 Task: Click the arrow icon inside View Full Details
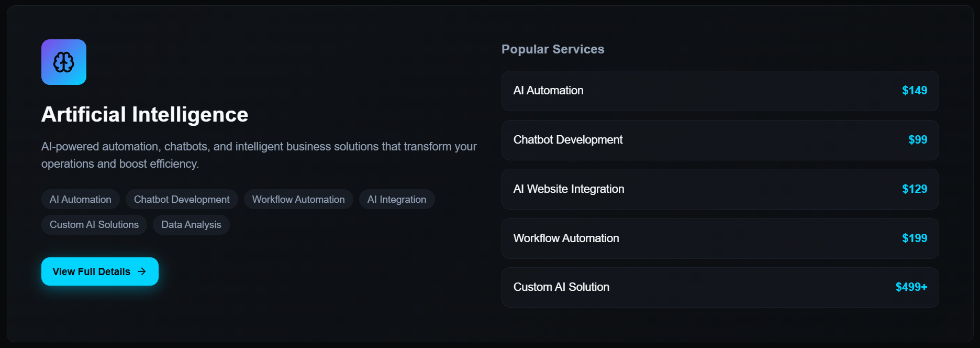click(x=141, y=271)
